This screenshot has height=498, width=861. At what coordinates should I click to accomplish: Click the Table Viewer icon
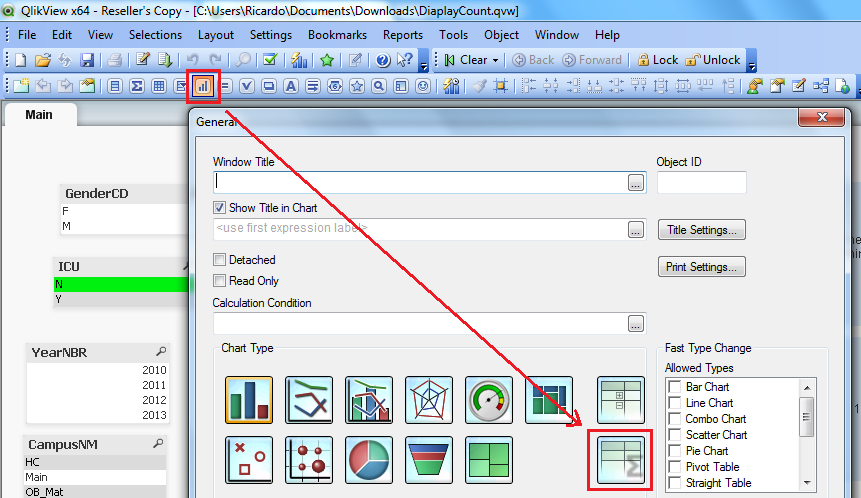[x=821, y=86]
